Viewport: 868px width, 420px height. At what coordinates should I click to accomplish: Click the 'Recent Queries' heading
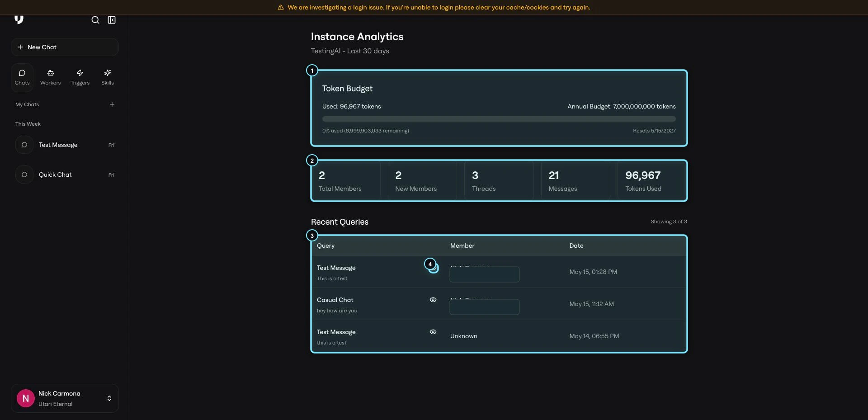coord(340,222)
